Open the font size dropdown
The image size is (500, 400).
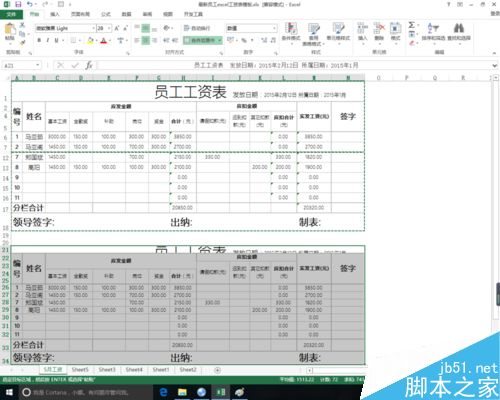point(109,28)
